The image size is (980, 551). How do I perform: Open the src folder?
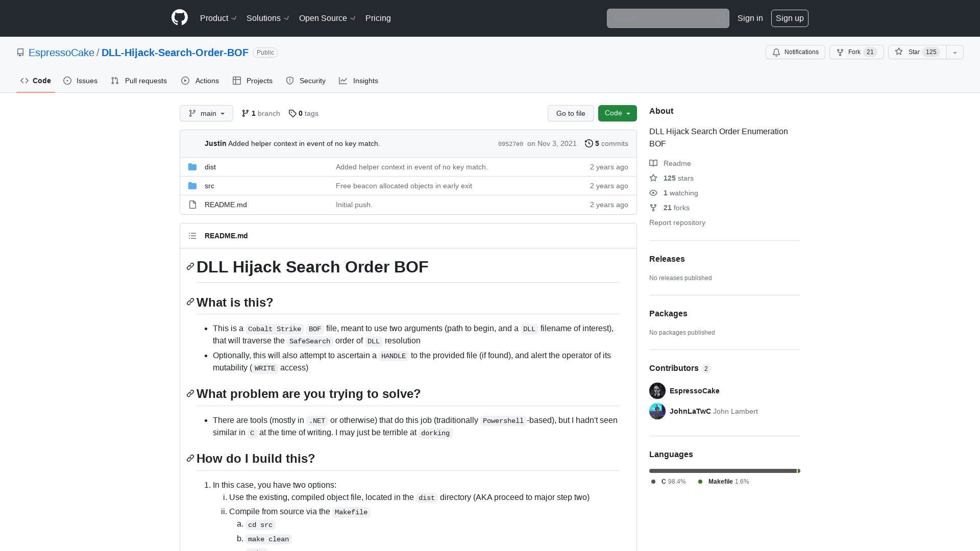(x=209, y=186)
